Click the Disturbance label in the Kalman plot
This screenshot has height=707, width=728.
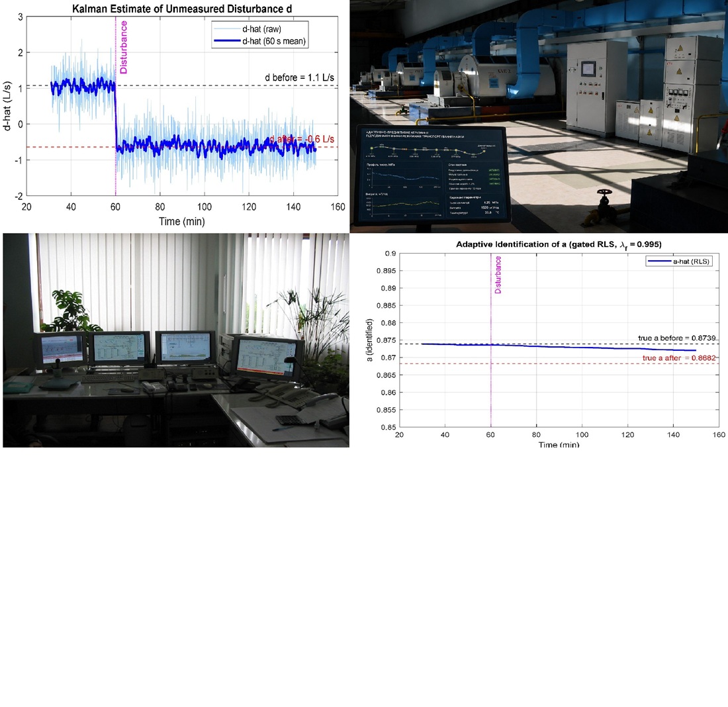click(x=124, y=48)
